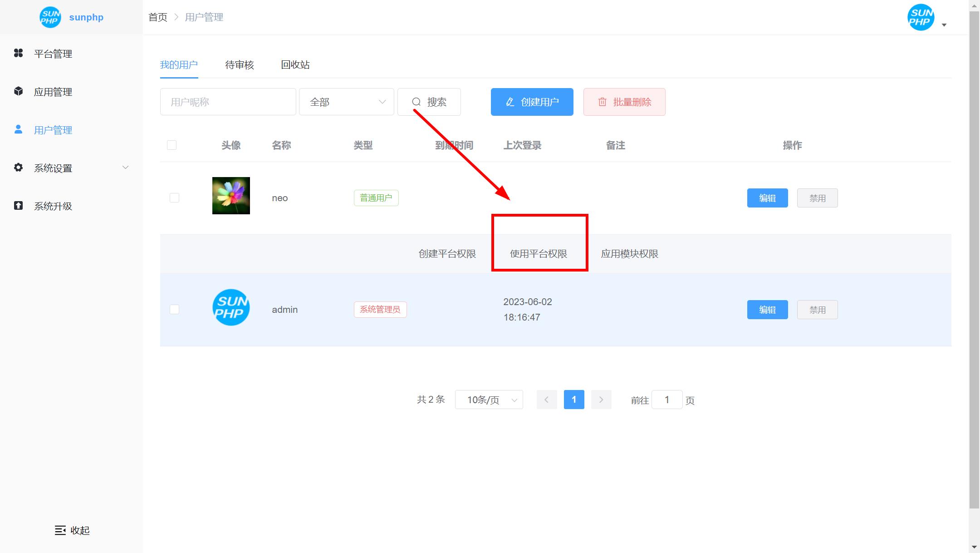The height and width of the screenshot is (553, 980).
Task: Go to previous page arrow
Action: [547, 400]
